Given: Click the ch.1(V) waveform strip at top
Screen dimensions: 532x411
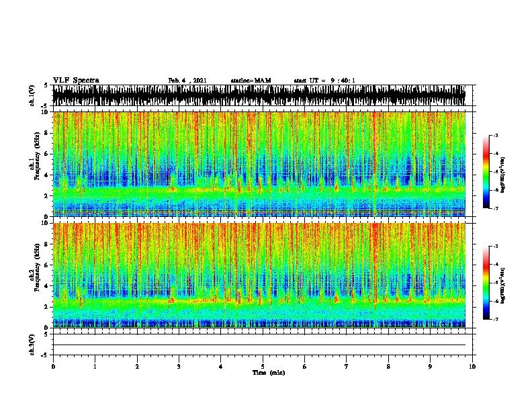Looking at the screenshot, I should coord(259,95).
